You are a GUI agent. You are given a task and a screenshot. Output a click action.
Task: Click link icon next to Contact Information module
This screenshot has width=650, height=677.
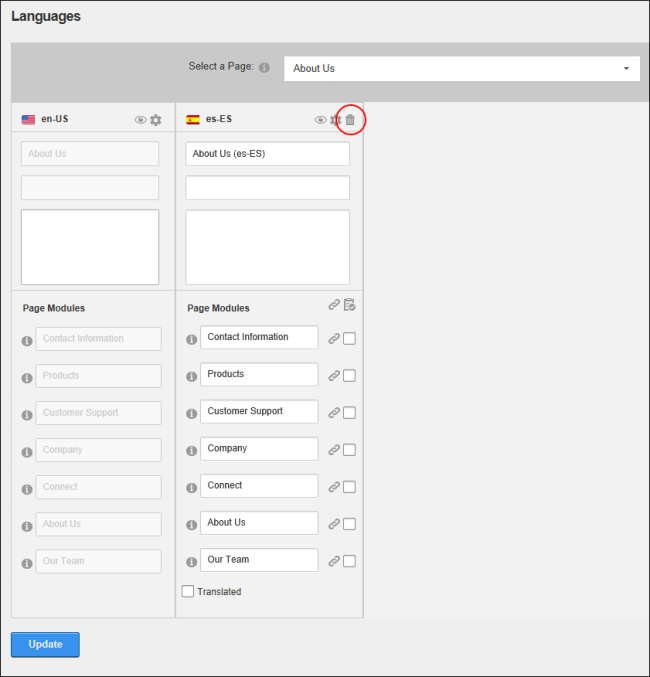click(x=334, y=338)
